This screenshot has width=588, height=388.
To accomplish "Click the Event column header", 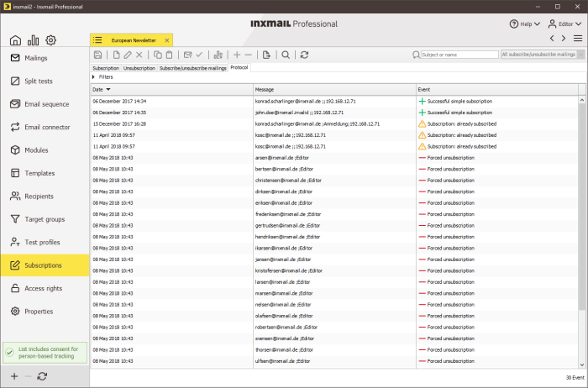I will tap(497, 90).
